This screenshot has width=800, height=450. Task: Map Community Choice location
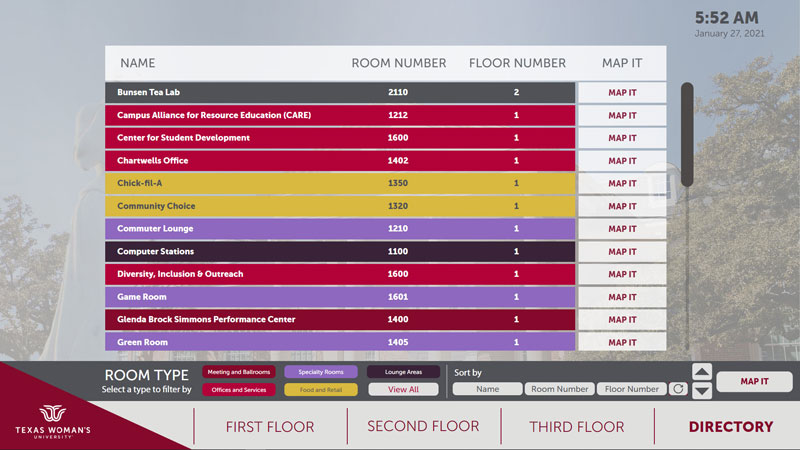tap(622, 207)
